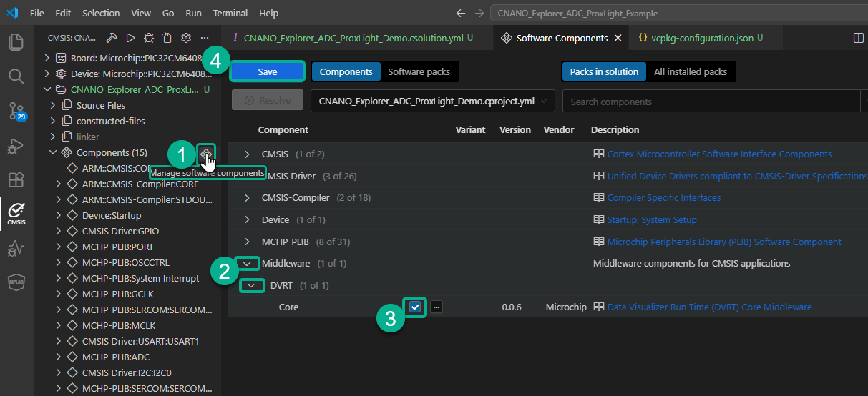Select All installed packs filter
Screen dimensions: 868x396
point(691,71)
